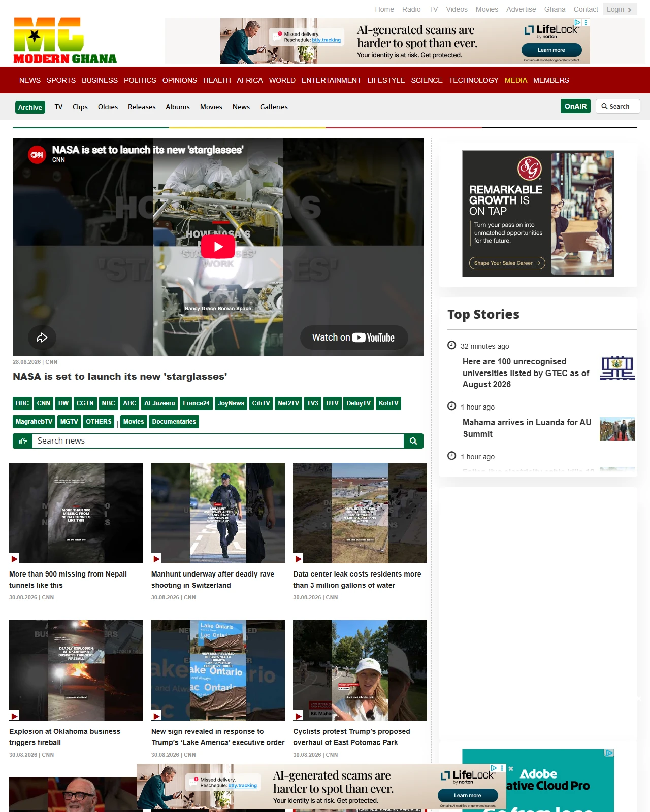Click the Radio link in top navigation
The height and width of the screenshot is (812, 650).
point(411,9)
